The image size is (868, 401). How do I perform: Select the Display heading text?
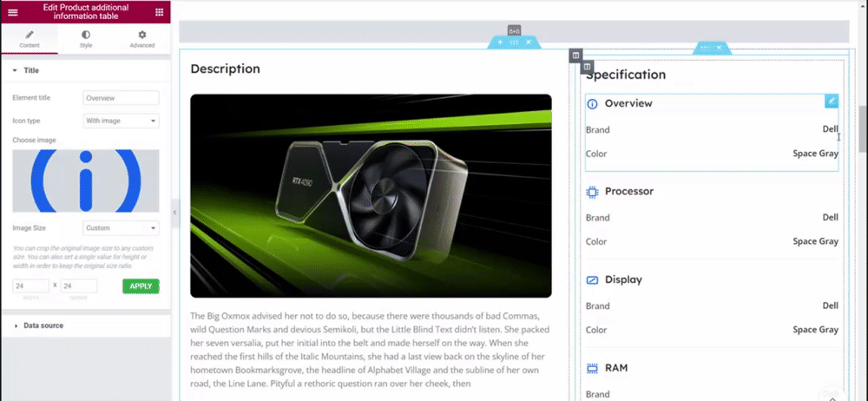623,279
